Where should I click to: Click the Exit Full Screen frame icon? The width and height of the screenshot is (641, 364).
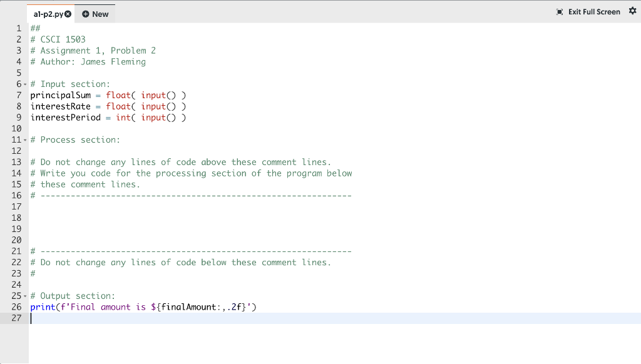pyautogui.click(x=559, y=11)
